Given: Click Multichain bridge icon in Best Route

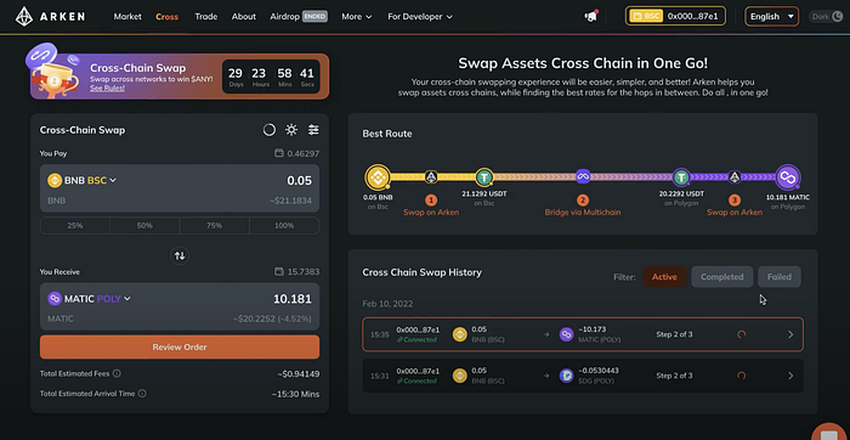Looking at the screenshot, I should 583,176.
